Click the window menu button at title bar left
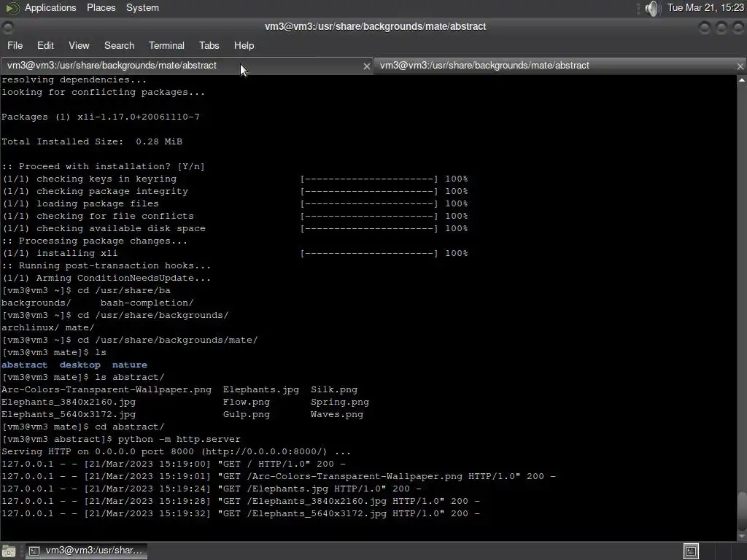 [x=7, y=27]
